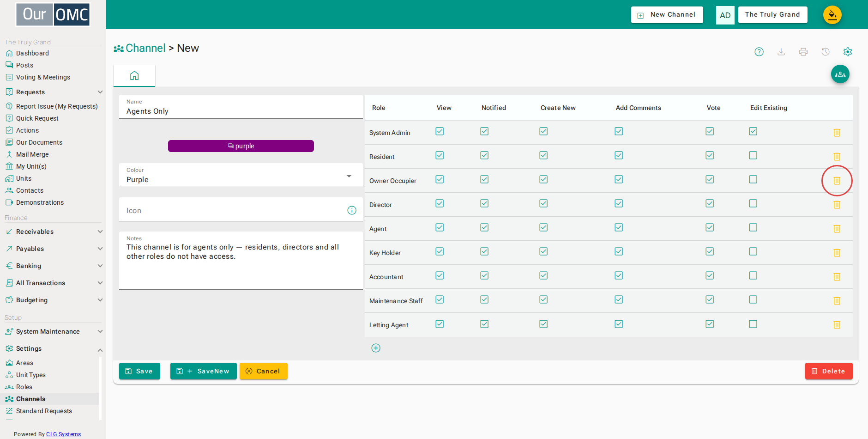
Task: Go to Voting & Meetings
Action: [43, 77]
